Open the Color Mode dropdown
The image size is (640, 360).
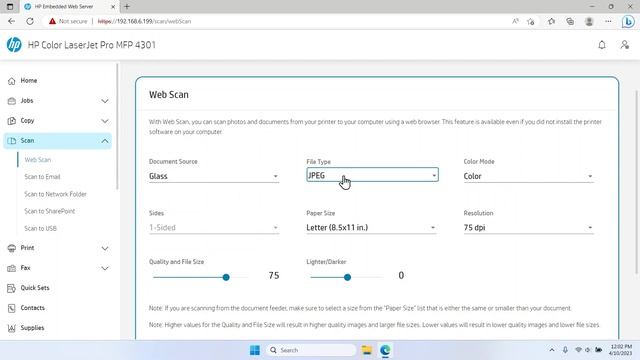point(528,176)
